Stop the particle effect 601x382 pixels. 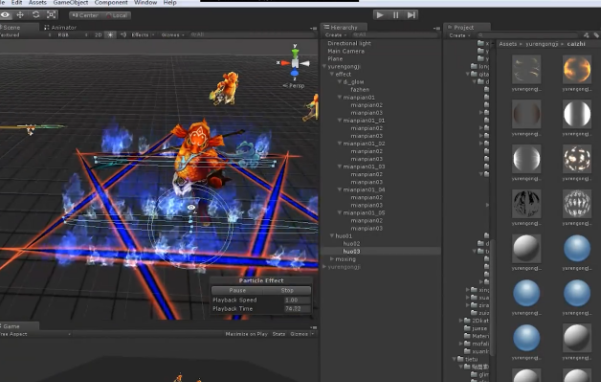(287, 290)
